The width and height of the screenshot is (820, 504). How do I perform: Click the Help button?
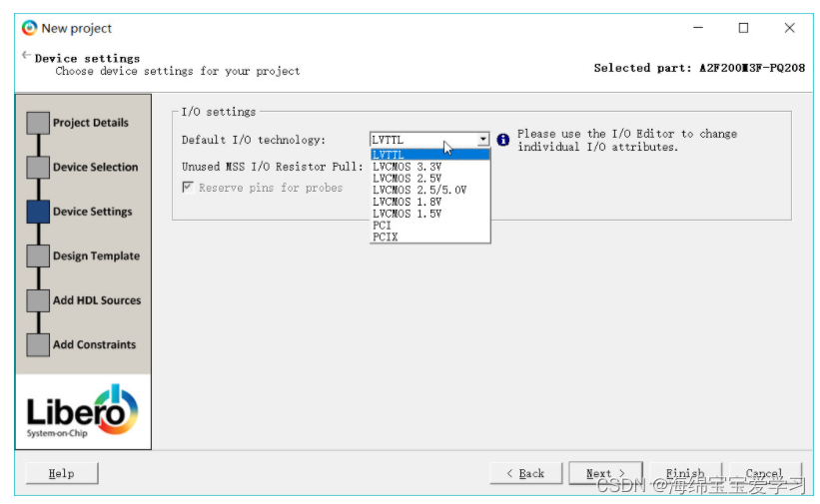[x=62, y=473]
